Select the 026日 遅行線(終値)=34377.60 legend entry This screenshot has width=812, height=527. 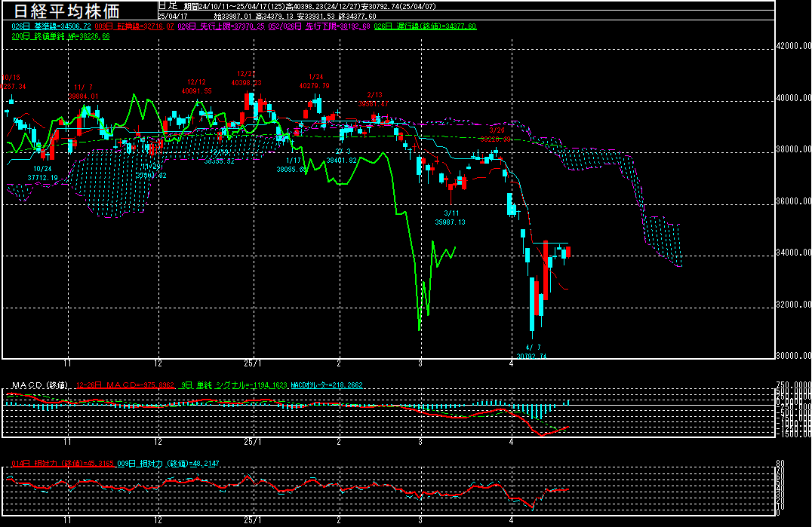tap(425, 26)
